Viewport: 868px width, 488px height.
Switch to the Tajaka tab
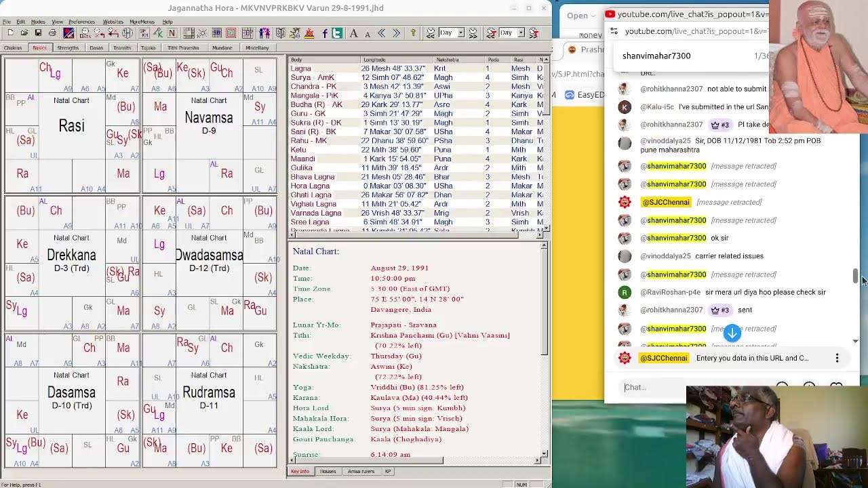148,48
